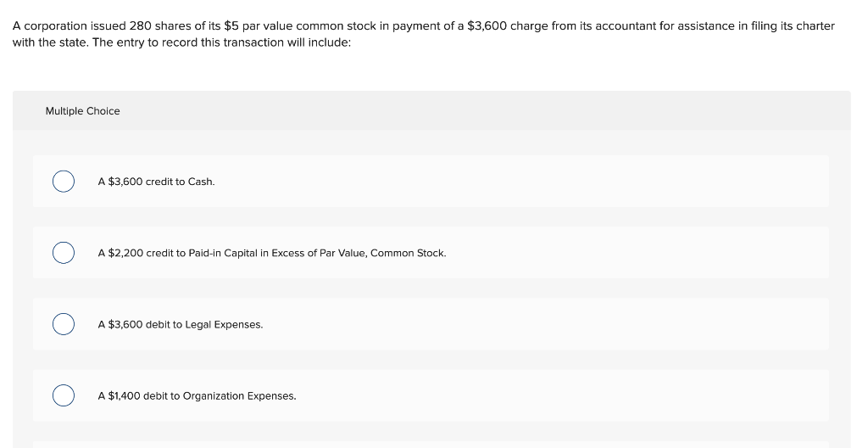Click the question sentence about 280 shares issued

click(x=424, y=26)
